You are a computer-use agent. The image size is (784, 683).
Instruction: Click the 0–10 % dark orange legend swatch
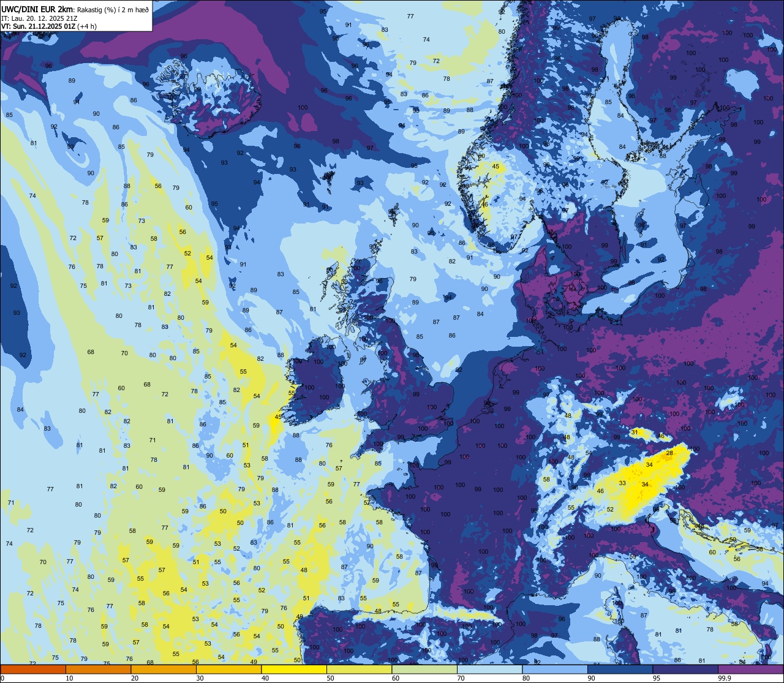tap(33, 669)
